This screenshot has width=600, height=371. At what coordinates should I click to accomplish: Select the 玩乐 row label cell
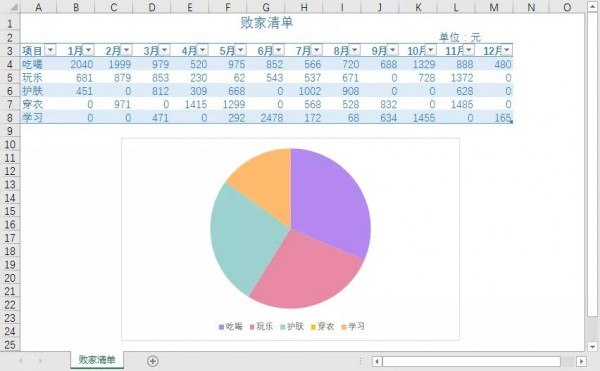(x=39, y=77)
